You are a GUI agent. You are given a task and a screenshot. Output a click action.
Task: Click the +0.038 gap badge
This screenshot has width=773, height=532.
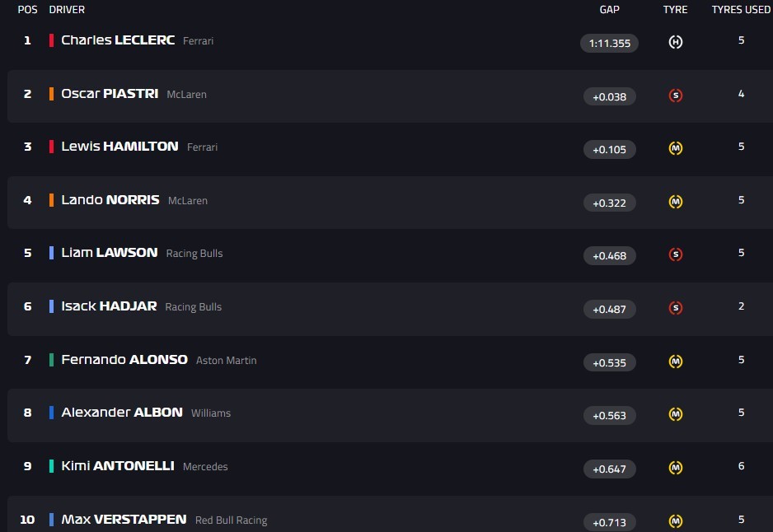[x=609, y=96]
